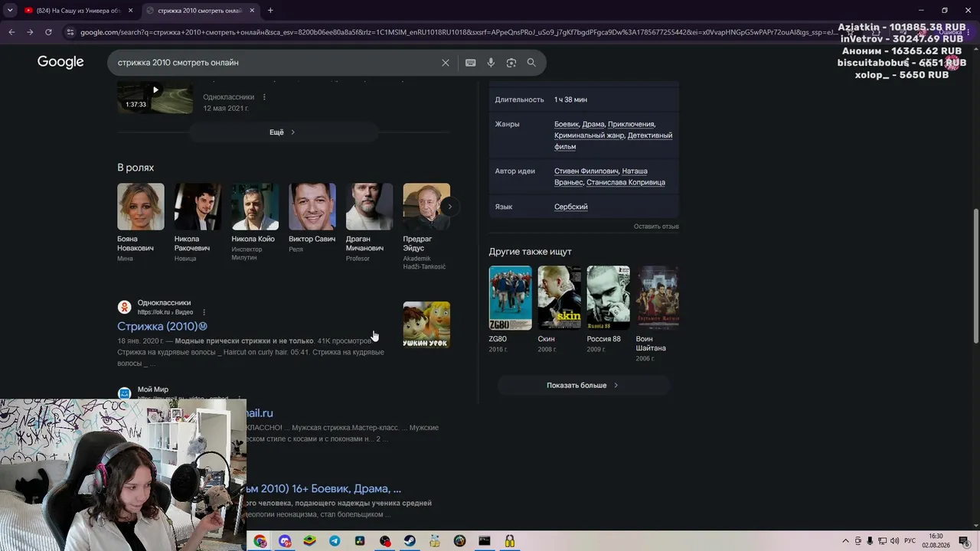
Task: Open the terminal window from the taskbar
Action: pos(484,541)
